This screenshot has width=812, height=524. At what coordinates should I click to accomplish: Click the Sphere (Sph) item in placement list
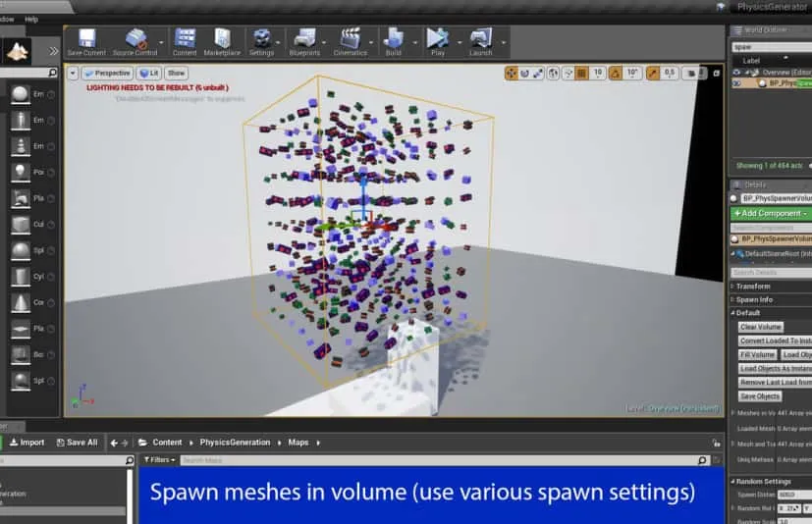tap(32, 250)
